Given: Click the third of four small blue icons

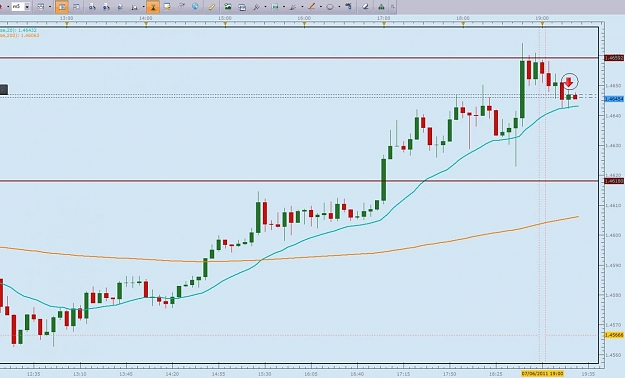Looking at the screenshot, I should click(x=120, y=7).
